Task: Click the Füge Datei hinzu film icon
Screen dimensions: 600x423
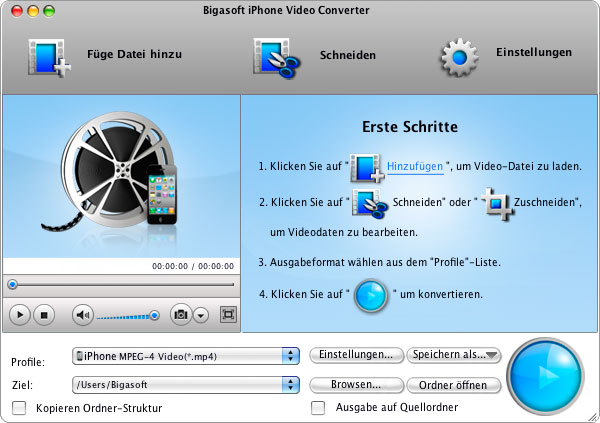Action: point(49,58)
